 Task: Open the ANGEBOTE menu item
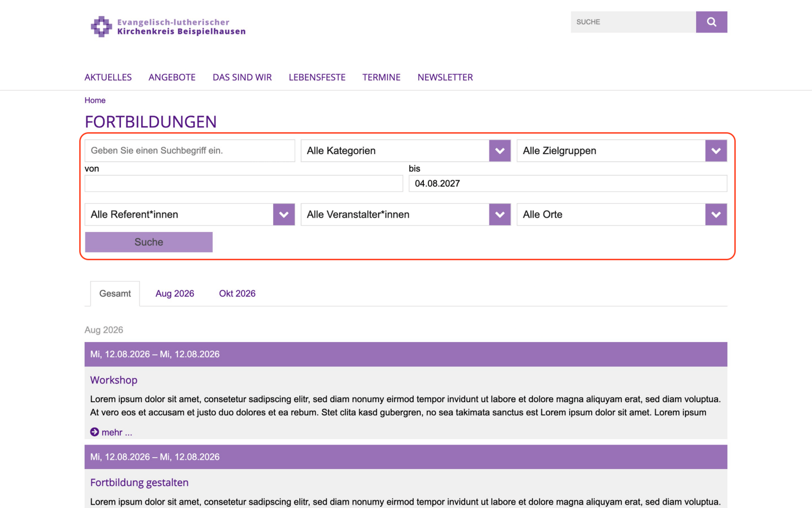click(172, 77)
